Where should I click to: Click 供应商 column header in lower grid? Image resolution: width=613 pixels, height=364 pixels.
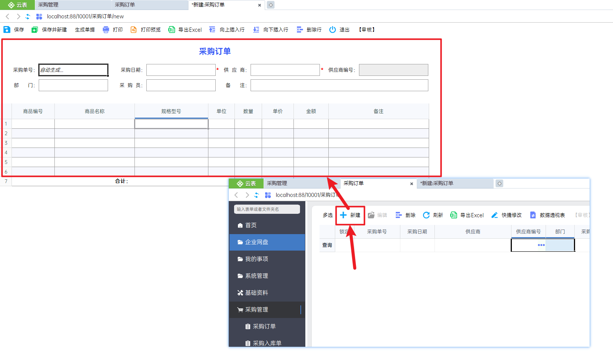[x=473, y=231]
